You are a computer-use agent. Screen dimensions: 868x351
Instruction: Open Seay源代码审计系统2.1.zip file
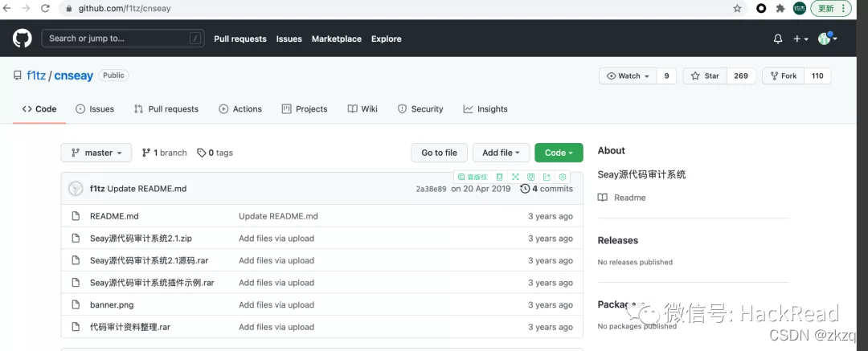click(x=141, y=238)
